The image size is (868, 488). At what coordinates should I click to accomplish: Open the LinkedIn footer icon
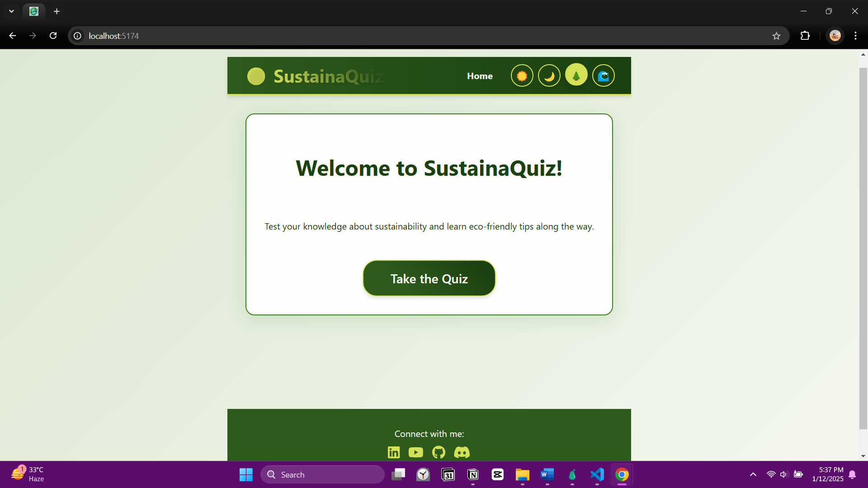pos(394,452)
